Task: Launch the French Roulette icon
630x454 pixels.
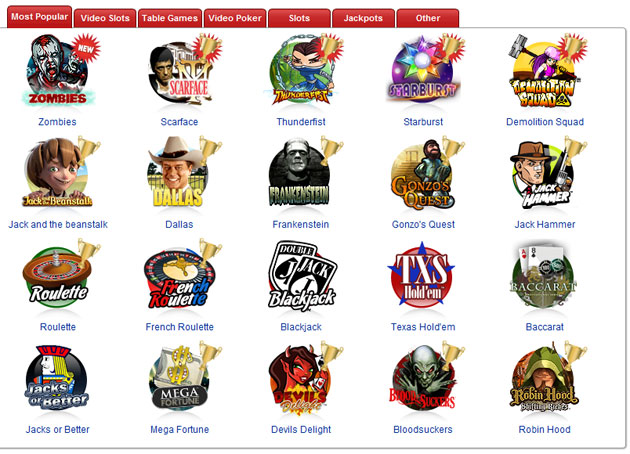Action: 182,275
